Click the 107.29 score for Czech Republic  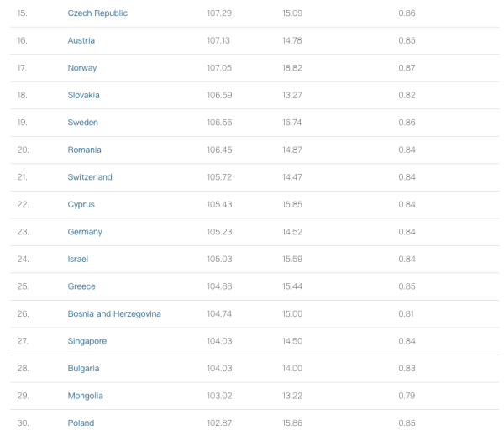tap(218, 13)
